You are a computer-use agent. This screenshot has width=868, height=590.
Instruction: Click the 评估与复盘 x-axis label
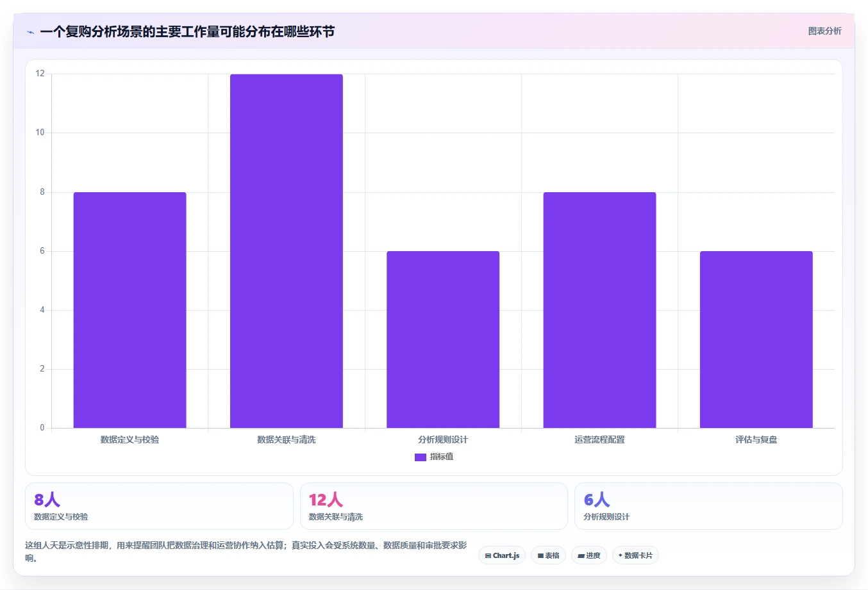756,439
